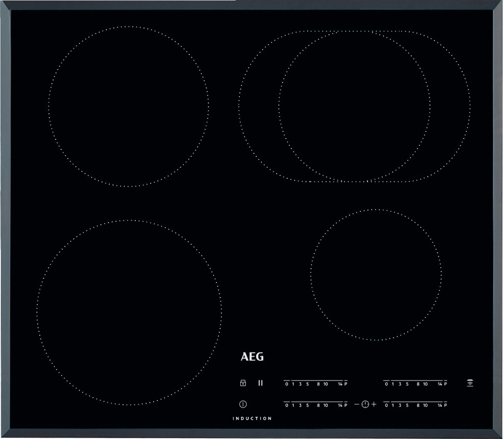Screen dimensions: 504x439
Task: Activate P boost on top-left heat slider
Action: pyautogui.click(x=346, y=384)
